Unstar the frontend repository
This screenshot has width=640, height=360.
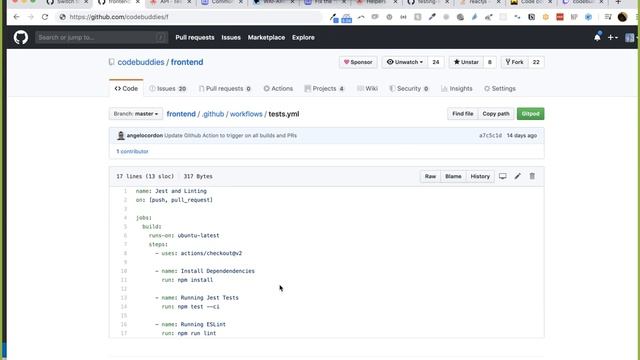point(466,62)
